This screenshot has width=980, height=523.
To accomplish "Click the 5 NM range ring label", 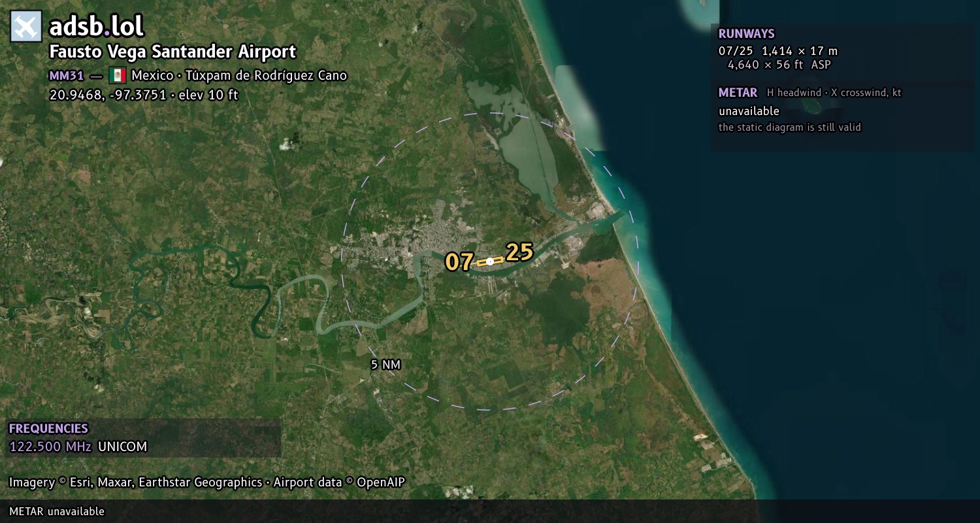I will [x=385, y=365].
